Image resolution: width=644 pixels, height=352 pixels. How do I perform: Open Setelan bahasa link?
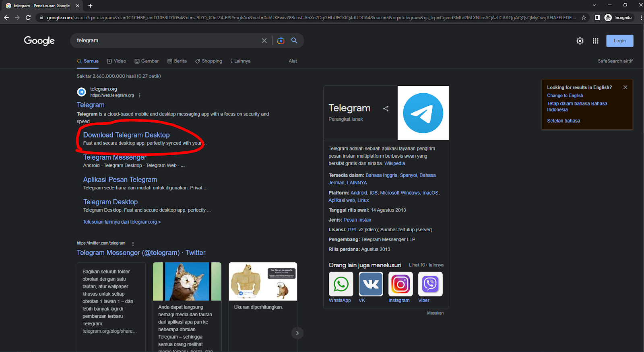pyautogui.click(x=563, y=121)
